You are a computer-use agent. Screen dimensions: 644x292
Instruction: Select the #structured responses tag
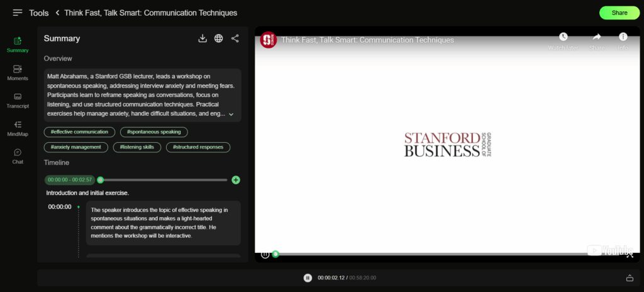(198, 147)
